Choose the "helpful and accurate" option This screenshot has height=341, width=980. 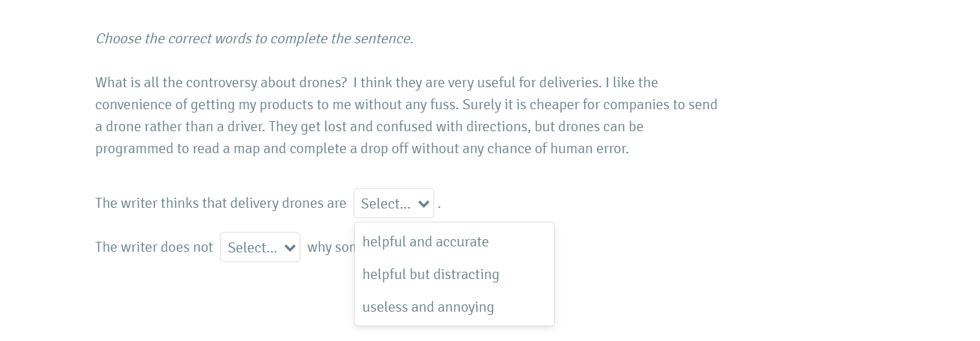pos(425,242)
